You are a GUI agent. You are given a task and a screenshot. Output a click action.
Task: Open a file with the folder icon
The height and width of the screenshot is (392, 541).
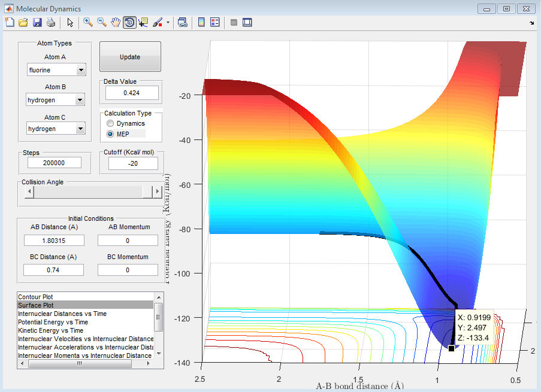pos(23,22)
